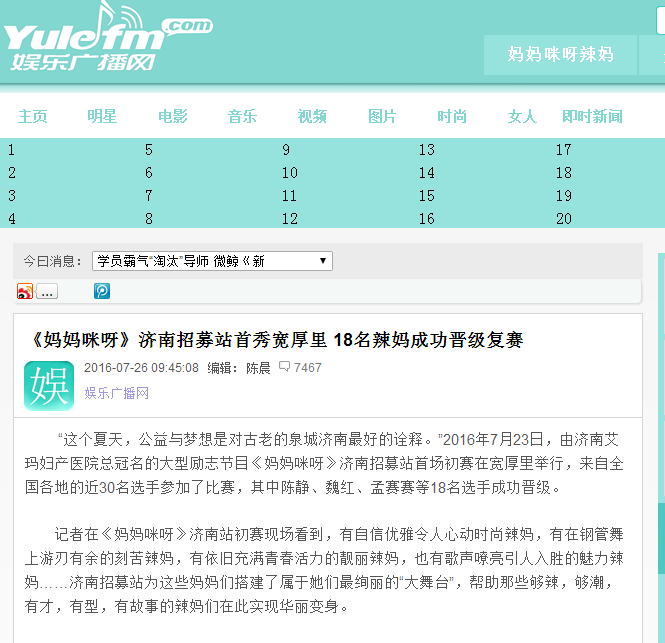Click numbered link 12 in list

[x=289, y=219]
